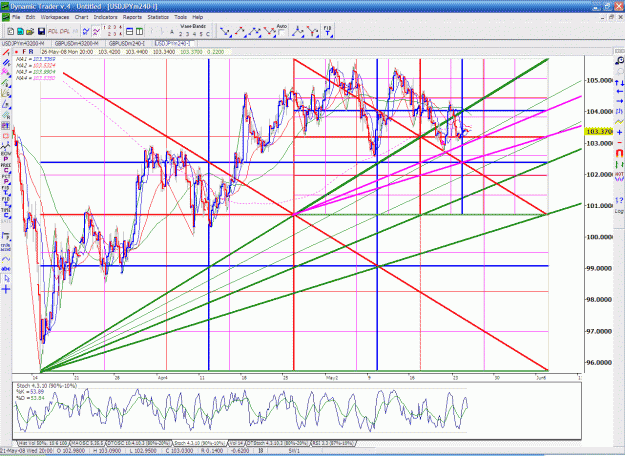Switch to Stoch 4.3.10 indicator tab
Image resolution: width=625 pixels, height=456 pixels.
[x=200, y=443]
